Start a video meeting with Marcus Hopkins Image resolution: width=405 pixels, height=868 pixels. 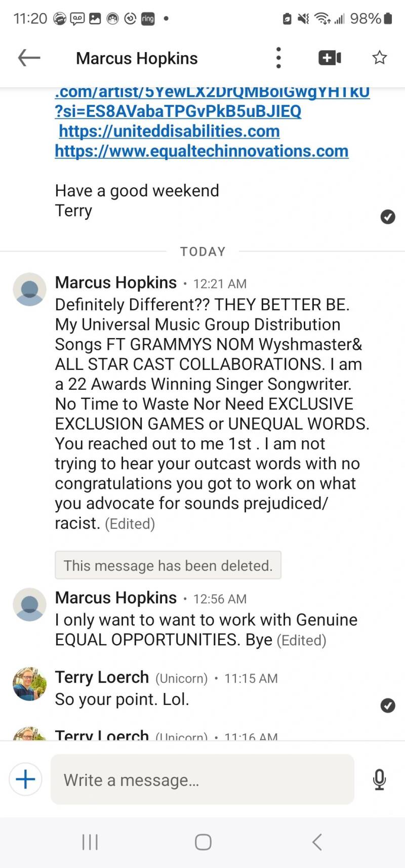[330, 58]
